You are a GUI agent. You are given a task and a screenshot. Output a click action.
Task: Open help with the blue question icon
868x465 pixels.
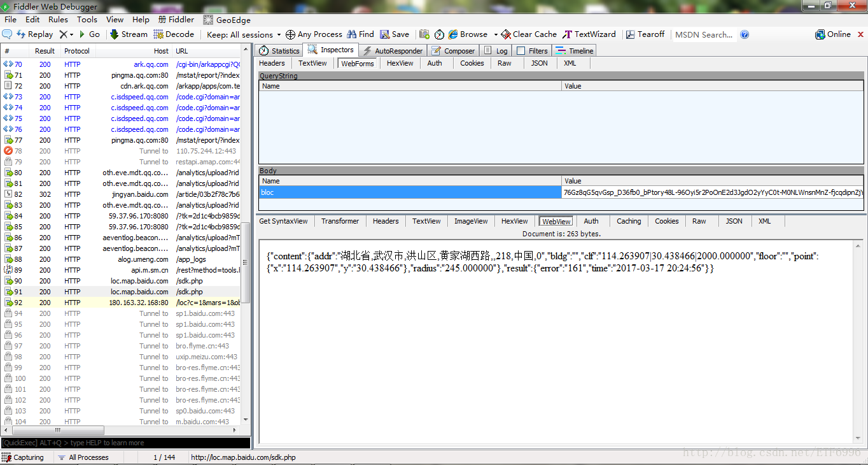tap(745, 34)
